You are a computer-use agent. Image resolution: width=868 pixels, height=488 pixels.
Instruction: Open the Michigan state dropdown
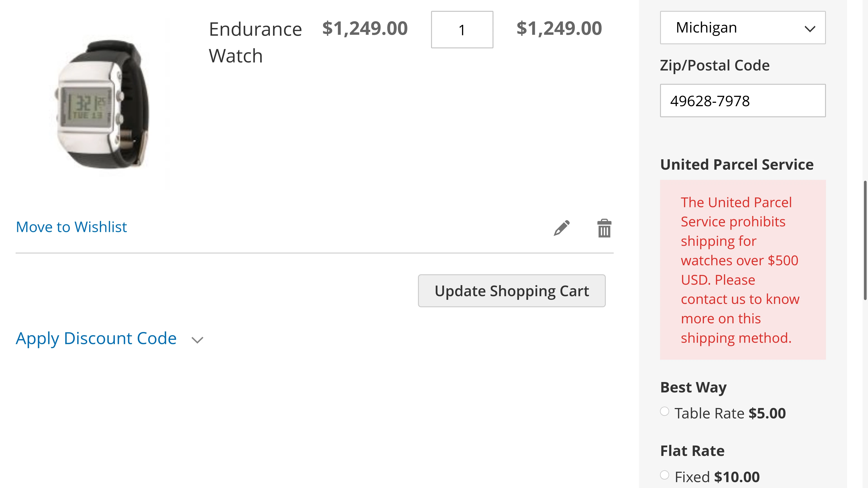click(x=742, y=28)
